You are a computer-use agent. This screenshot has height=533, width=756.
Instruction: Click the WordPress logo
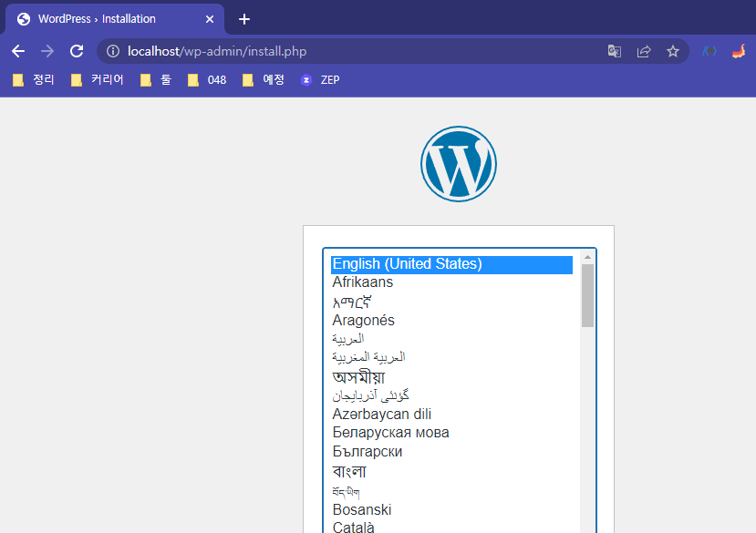coord(459,164)
